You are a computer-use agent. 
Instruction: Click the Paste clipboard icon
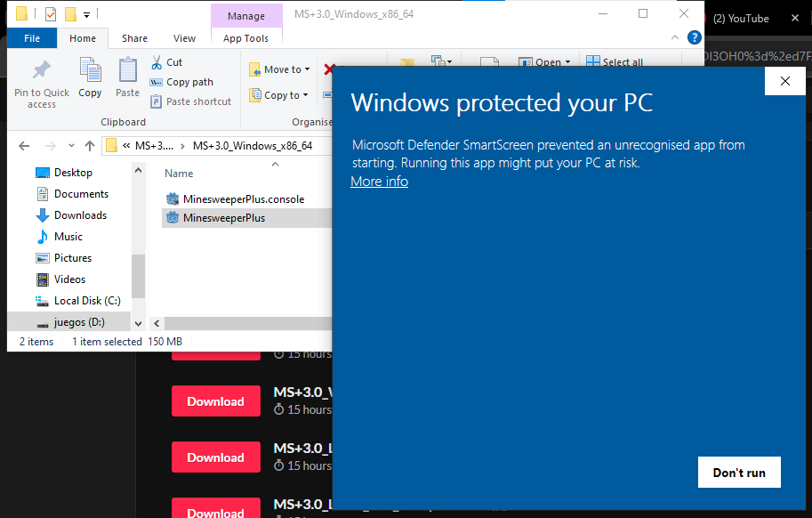click(127, 70)
